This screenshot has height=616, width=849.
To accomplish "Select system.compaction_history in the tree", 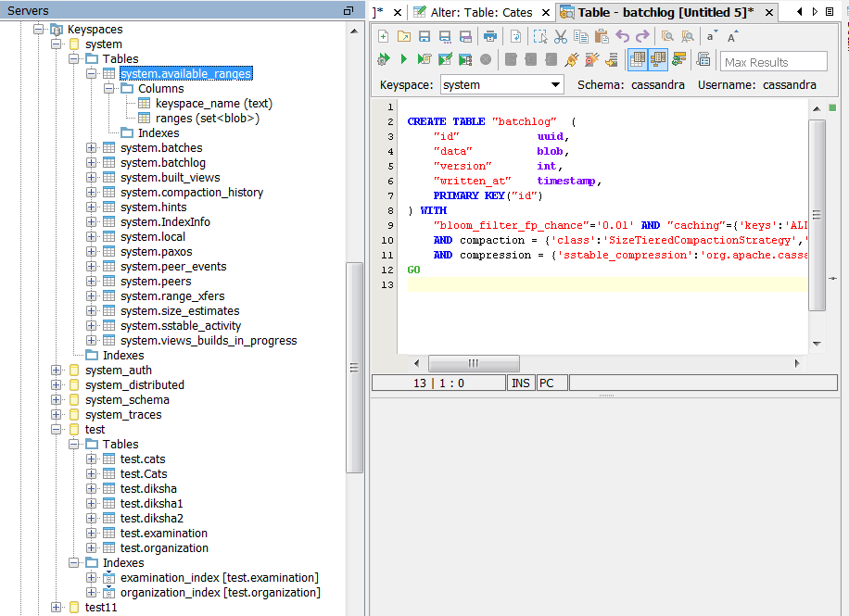I will pos(191,193).
